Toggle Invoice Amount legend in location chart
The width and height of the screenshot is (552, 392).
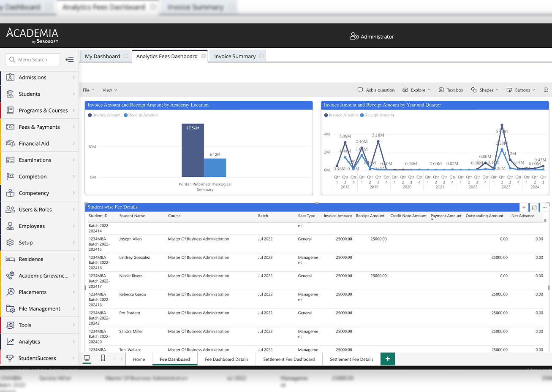pyautogui.click(x=104, y=115)
